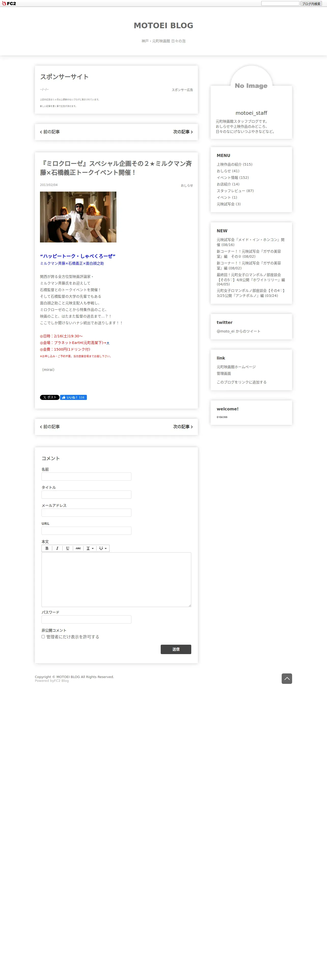This screenshot has height=980, width=327.
Task: Click the スポンサーサイト heading
Action: coord(64,77)
